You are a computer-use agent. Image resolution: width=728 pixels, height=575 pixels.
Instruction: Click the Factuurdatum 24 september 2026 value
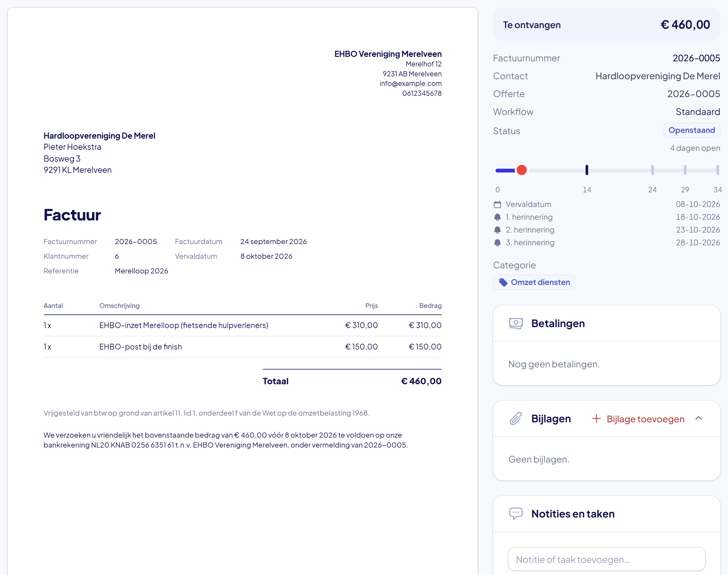[274, 242]
